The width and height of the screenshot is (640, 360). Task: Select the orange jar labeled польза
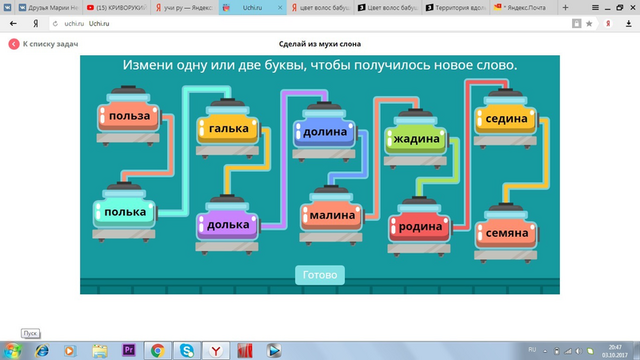(129, 116)
